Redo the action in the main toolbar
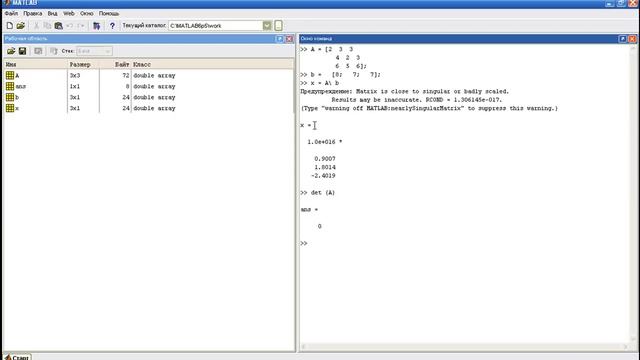 (80, 26)
